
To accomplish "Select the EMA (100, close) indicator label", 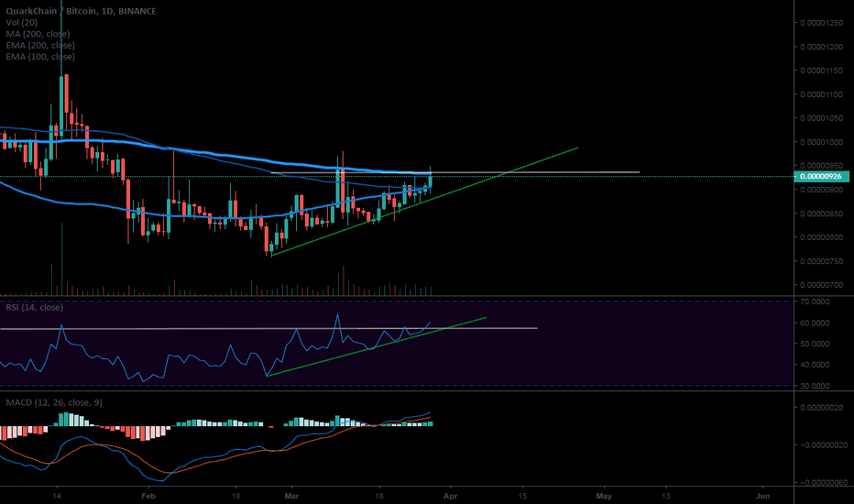I will point(40,57).
